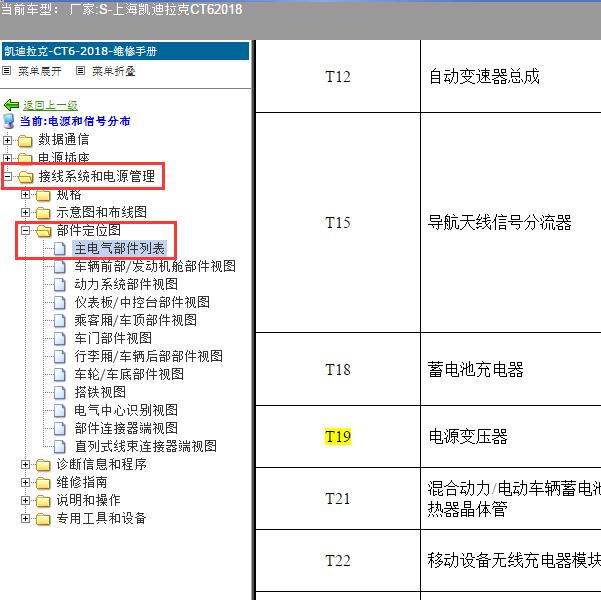Screen dimensions: 601x600
Task: Click the 导航天线信号分流器 cell
Action: pyautogui.click(x=511, y=223)
